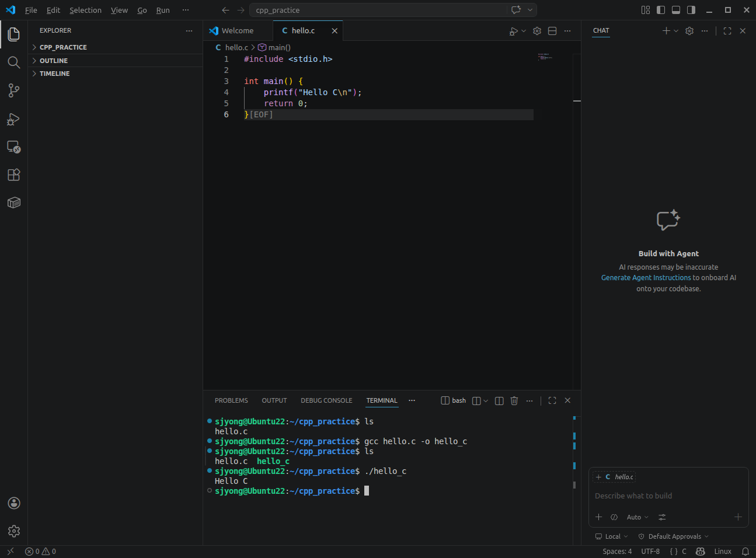Kill the terminal with trash icon

coord(514,400)
